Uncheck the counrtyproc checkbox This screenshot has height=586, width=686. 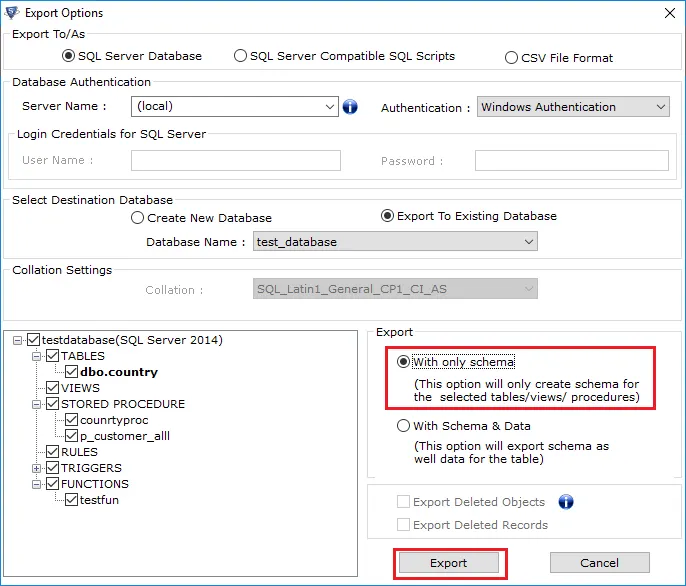point(71,420)
